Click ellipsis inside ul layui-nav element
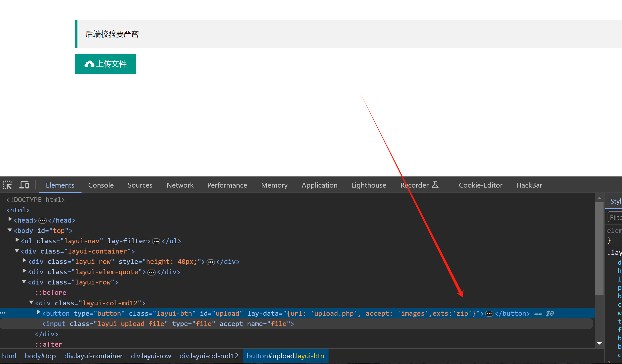This screenshot has height=364, width=622. pyautogui.click(x=156, y=241)
